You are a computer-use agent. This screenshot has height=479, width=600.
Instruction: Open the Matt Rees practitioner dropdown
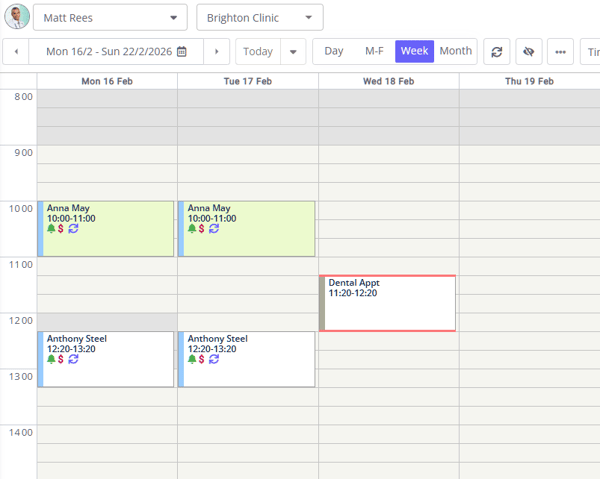(x=110, y=18)
